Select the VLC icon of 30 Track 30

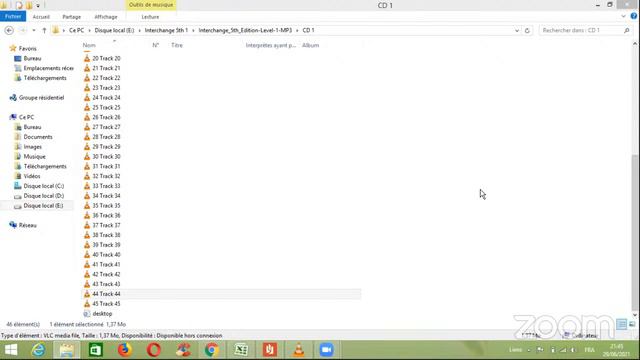point(87,156)
